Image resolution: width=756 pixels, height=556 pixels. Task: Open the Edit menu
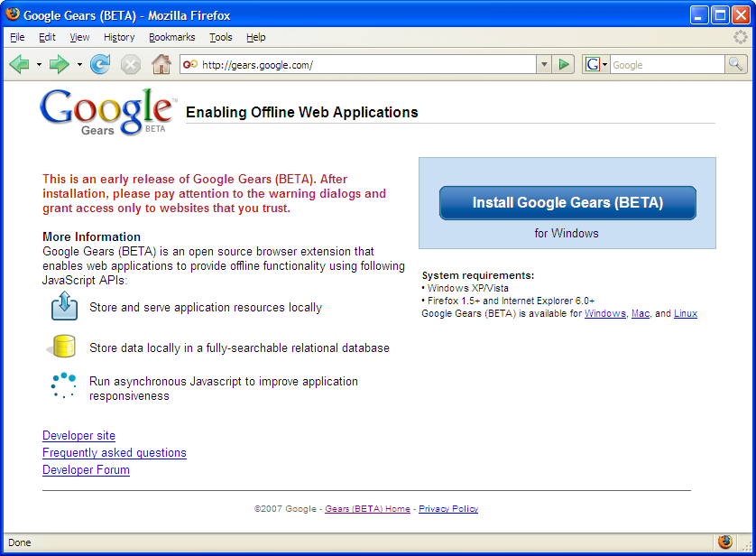(47, 37)
